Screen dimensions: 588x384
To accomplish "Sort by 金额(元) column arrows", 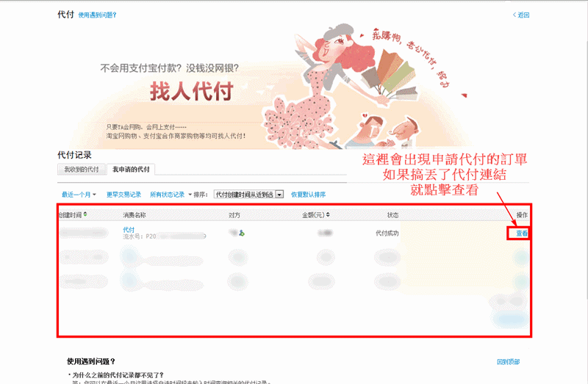I will coord(328,214).
